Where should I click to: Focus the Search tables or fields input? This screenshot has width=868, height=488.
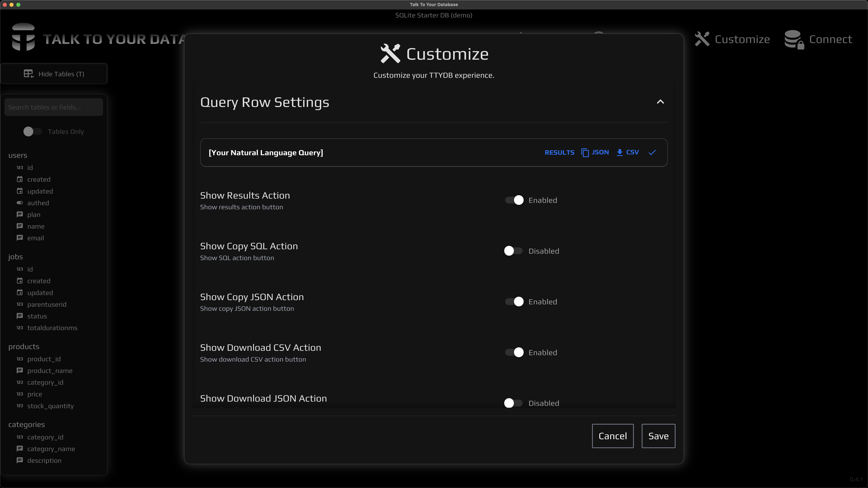[54, 107]
